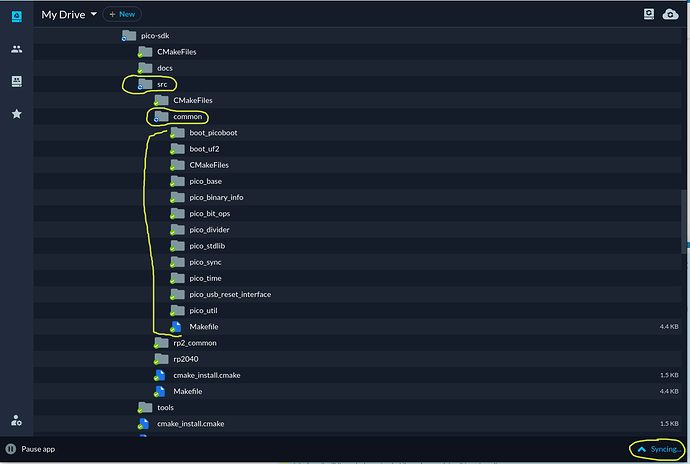Click the pico-sdk folder icon
Viewport: 690px width, 464px height.
pos(128,35)
